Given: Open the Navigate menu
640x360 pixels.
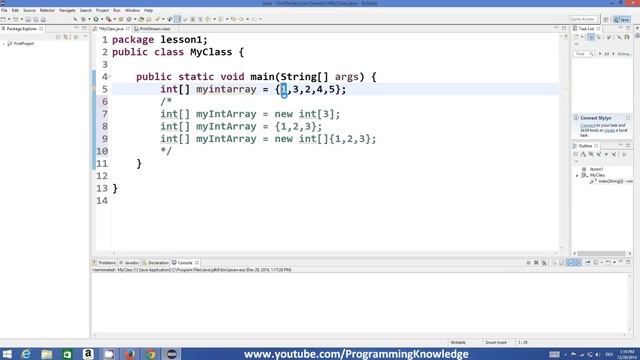Looking at the screenshot, I should coord(67,10).
